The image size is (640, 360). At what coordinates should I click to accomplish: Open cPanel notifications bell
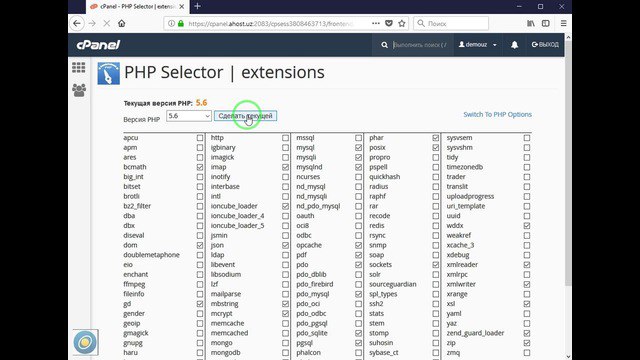click(515, 45)
